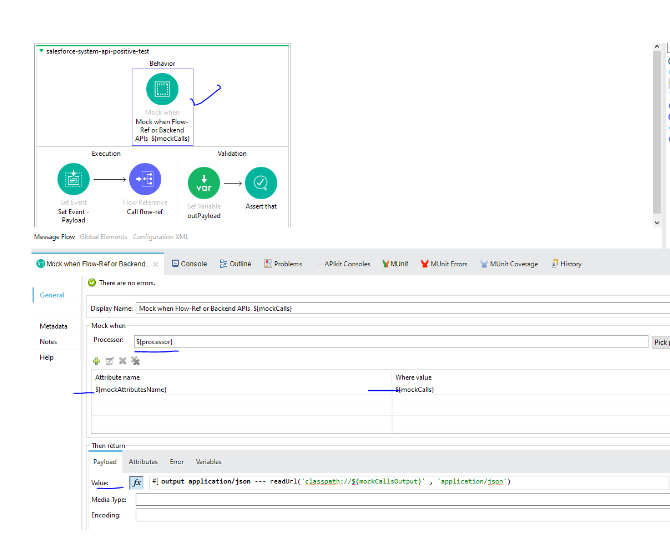The image size is (670, 547).
Task: Click the delete attribute X icon
Action: [x=122, y=361]
